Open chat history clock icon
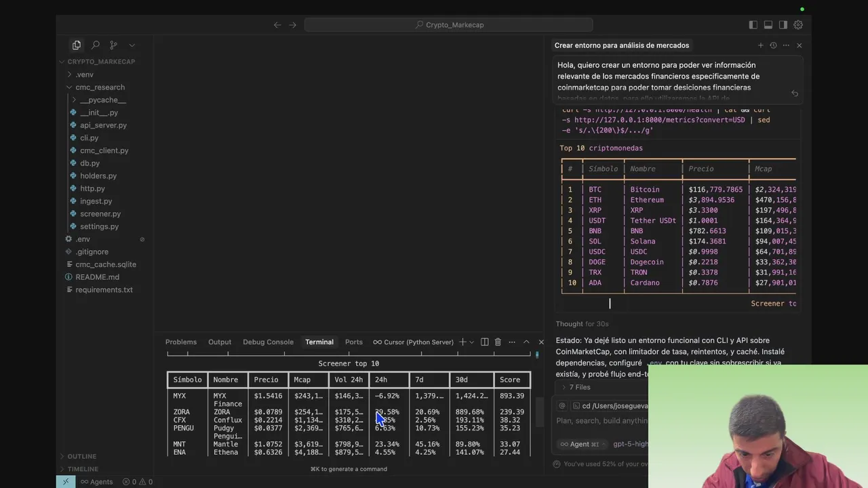 click(773, 45)
